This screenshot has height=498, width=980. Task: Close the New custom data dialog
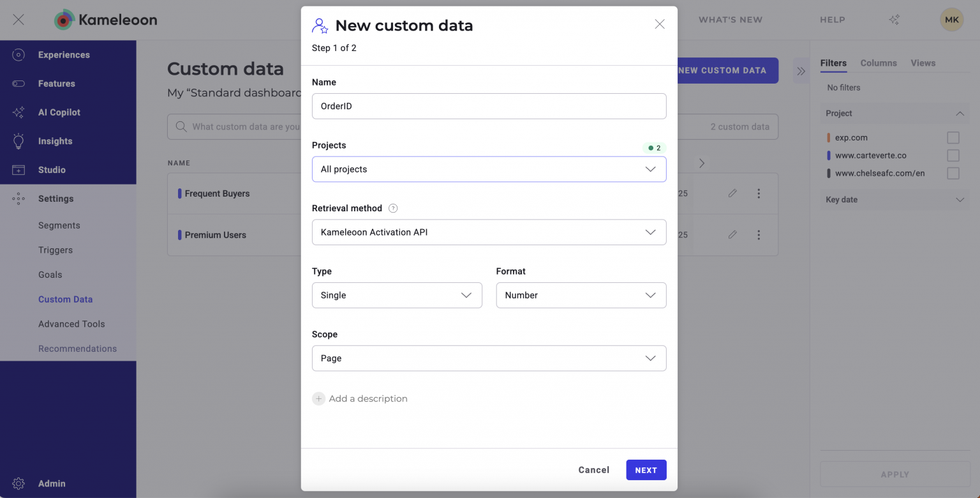coord(660,24)
